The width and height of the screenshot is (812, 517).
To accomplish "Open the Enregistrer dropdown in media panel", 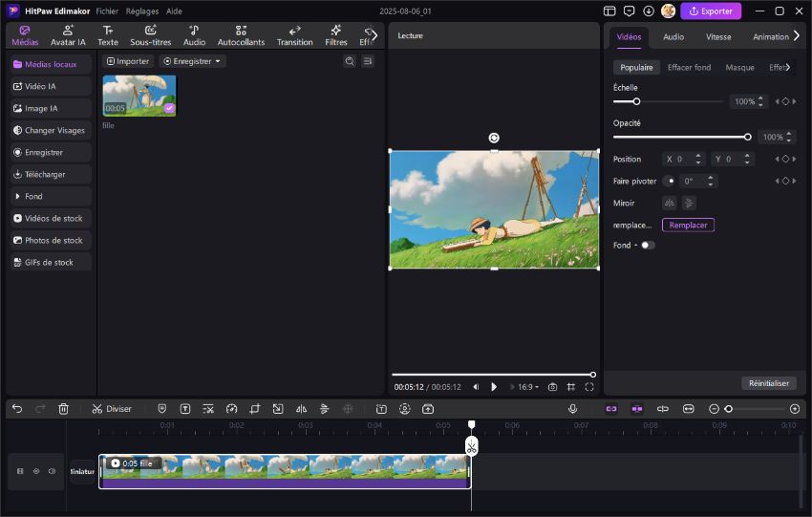I will (192, 61).
